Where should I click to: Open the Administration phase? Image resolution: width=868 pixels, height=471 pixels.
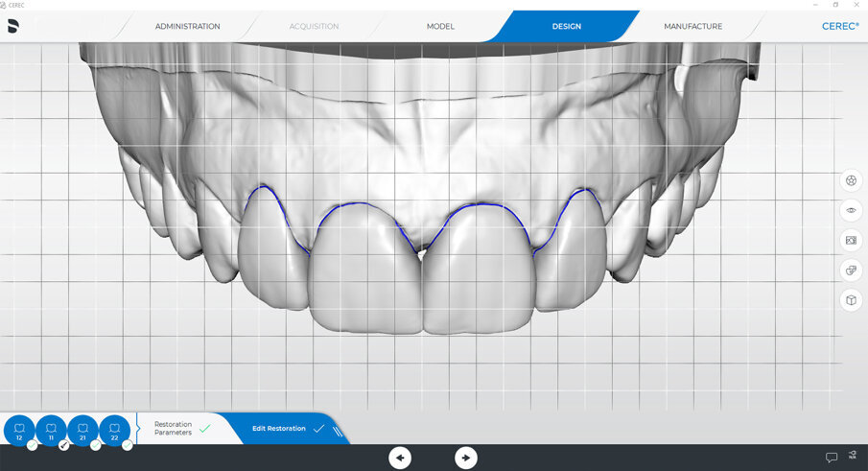[x=188, y=26]
